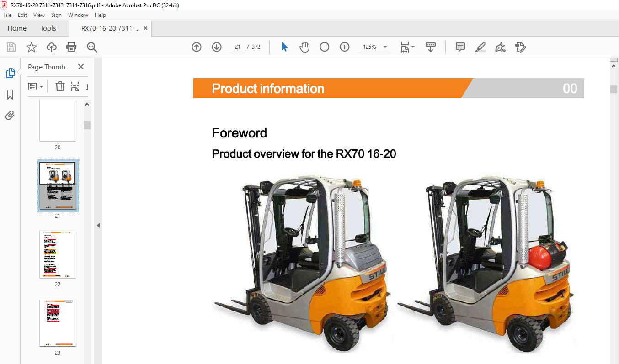Switch to the Home tab
Screen dimensions: 619x364
point(17,28)
